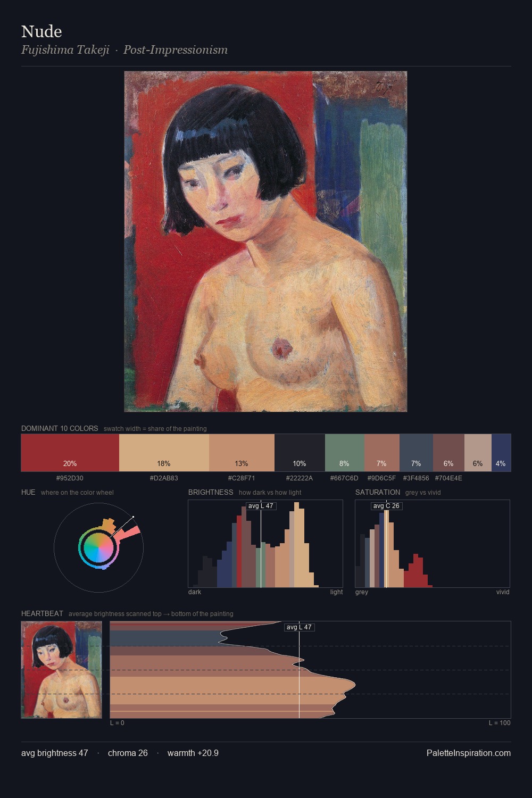The height and width of the screenshot is (798, 532).
Task: Click the 'chroma 26' footer stat
Action: (x=128, y=753)
